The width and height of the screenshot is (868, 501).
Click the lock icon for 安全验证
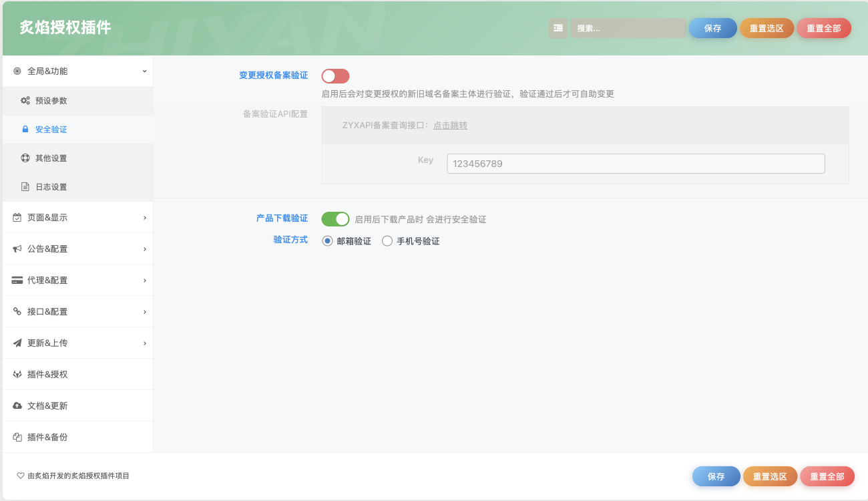coord(25,130)
